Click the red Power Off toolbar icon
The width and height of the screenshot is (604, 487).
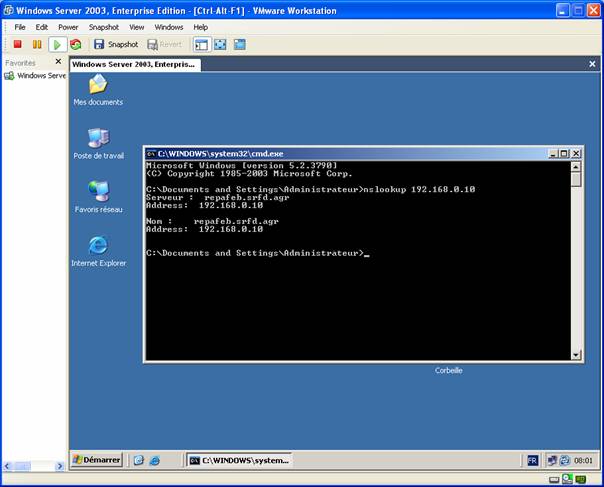tap(17, 44)
